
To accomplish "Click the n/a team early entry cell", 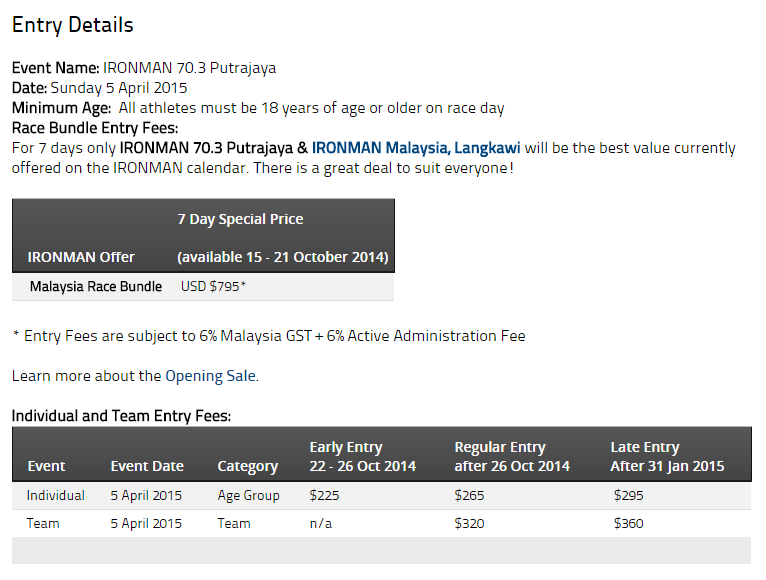I will point(320,524).
